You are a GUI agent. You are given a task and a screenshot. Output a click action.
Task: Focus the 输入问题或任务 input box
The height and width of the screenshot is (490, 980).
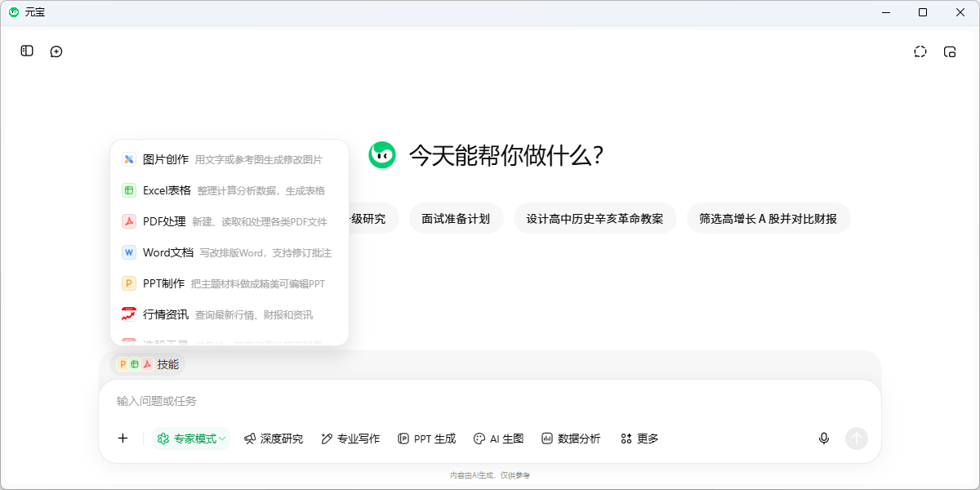coord(490,401)
